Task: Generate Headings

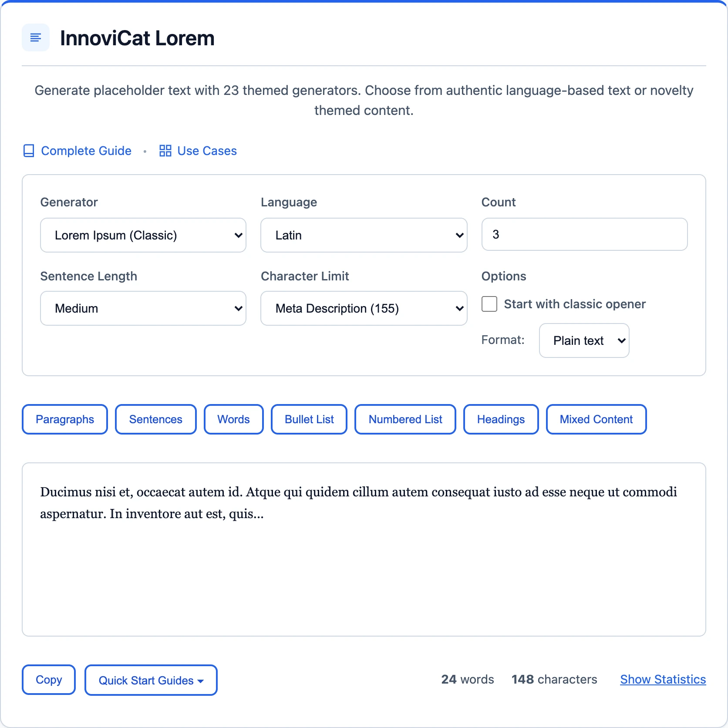Action: 501,419
